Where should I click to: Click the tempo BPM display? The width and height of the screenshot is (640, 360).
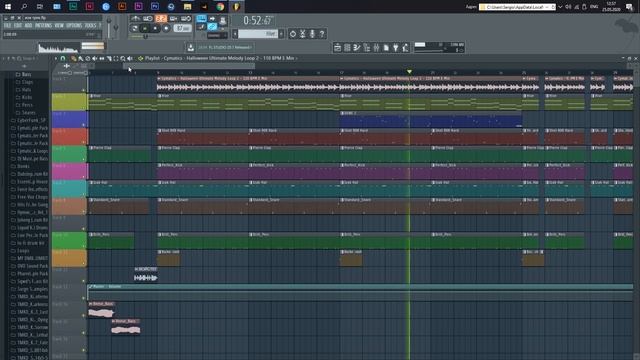[182, 29]
